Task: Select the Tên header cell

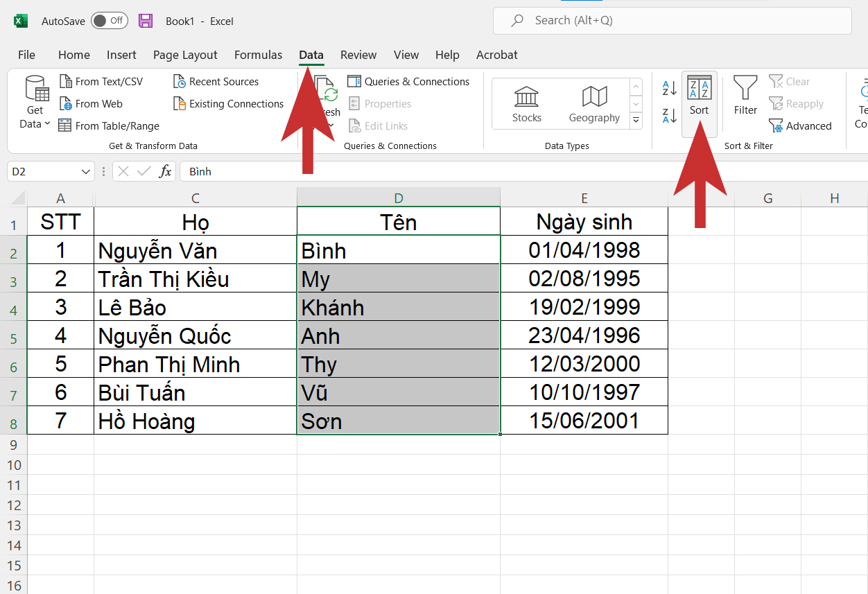Action: click(399, 221)
